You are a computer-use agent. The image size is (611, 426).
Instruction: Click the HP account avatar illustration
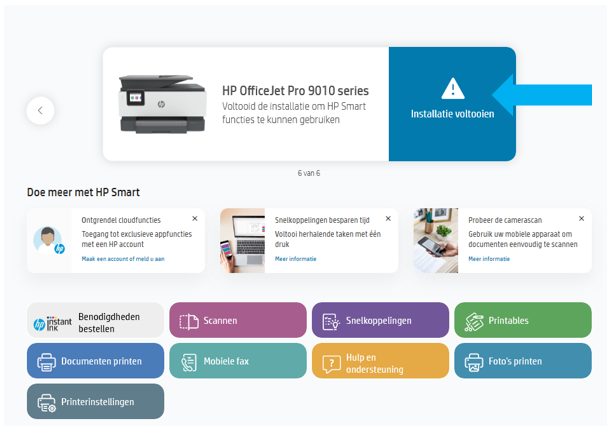coord(47,240)
